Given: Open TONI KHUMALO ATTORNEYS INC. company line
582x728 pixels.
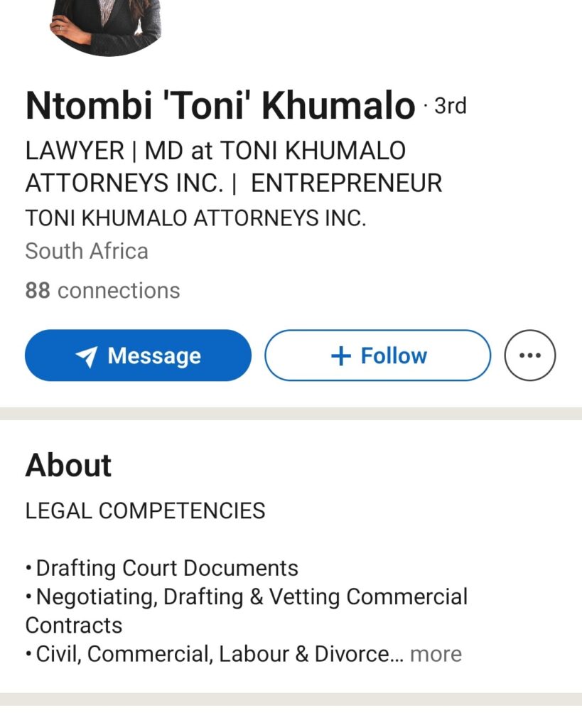Looking at the screenshot, I should tap(195, 218).
